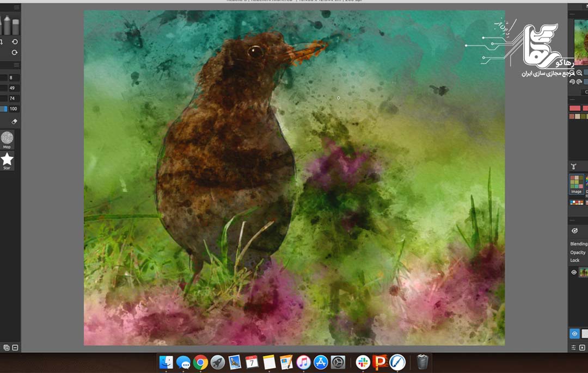Select the Mop brush preset

point(7,139)
